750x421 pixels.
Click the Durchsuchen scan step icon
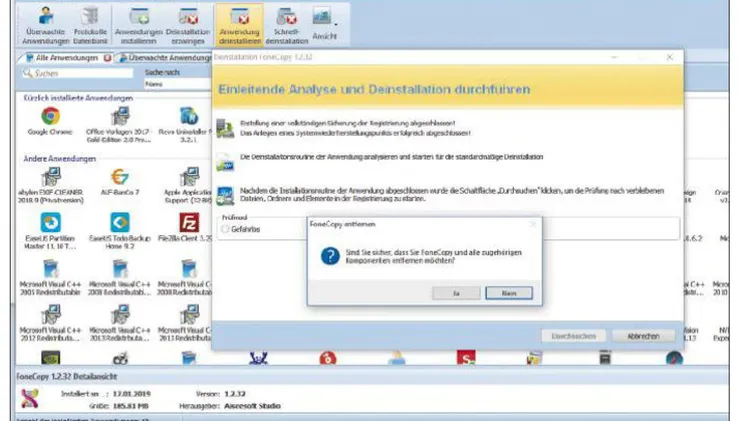tap(225, 196)
